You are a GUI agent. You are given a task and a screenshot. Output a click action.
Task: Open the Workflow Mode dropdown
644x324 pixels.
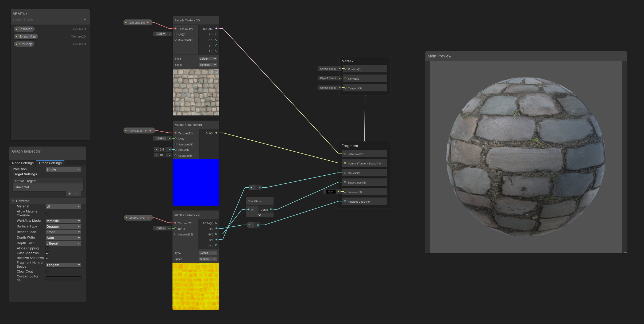(x=63, y=221)
